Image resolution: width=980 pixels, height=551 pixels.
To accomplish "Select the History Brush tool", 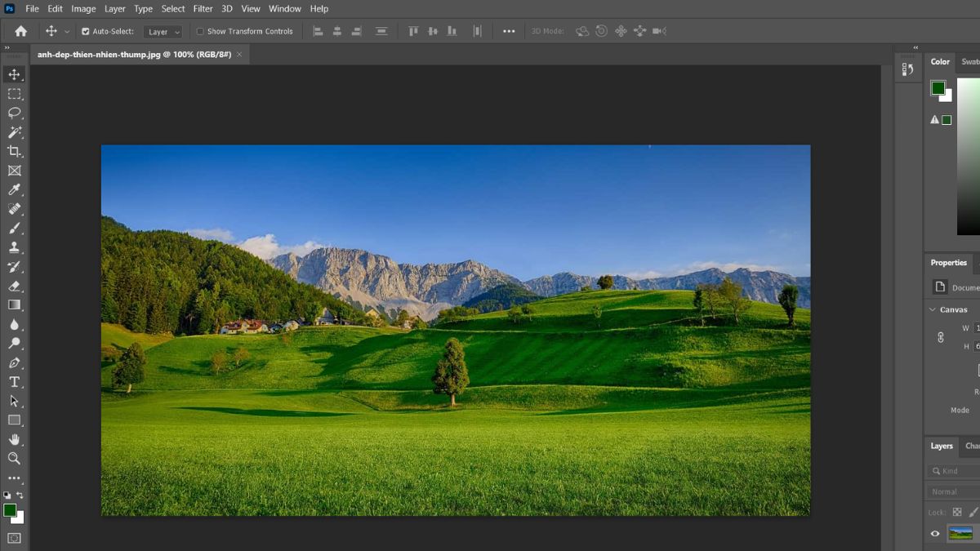I will point(14,267).
